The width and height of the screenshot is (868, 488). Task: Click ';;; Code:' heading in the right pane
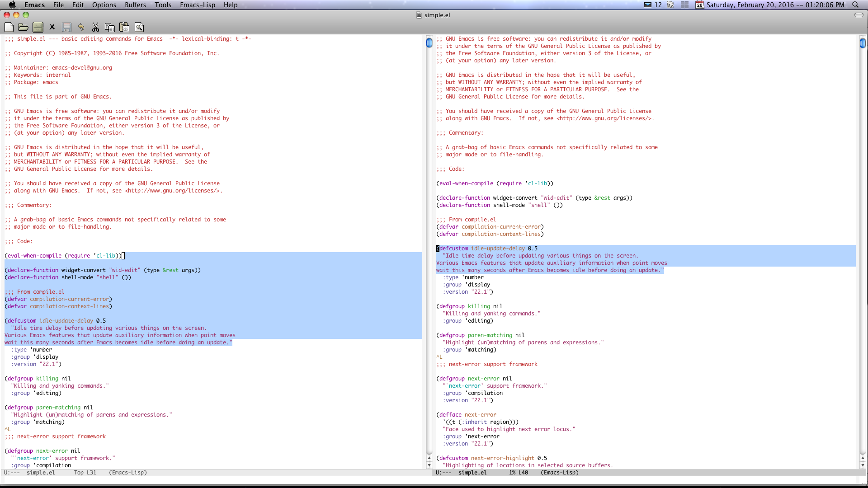450,169
